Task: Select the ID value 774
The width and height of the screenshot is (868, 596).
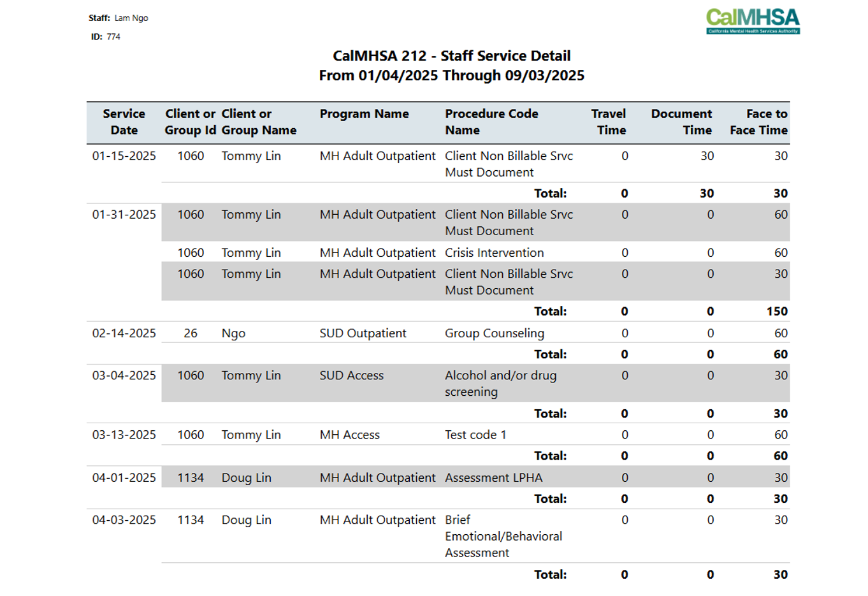Action: [x=113, y=36]
